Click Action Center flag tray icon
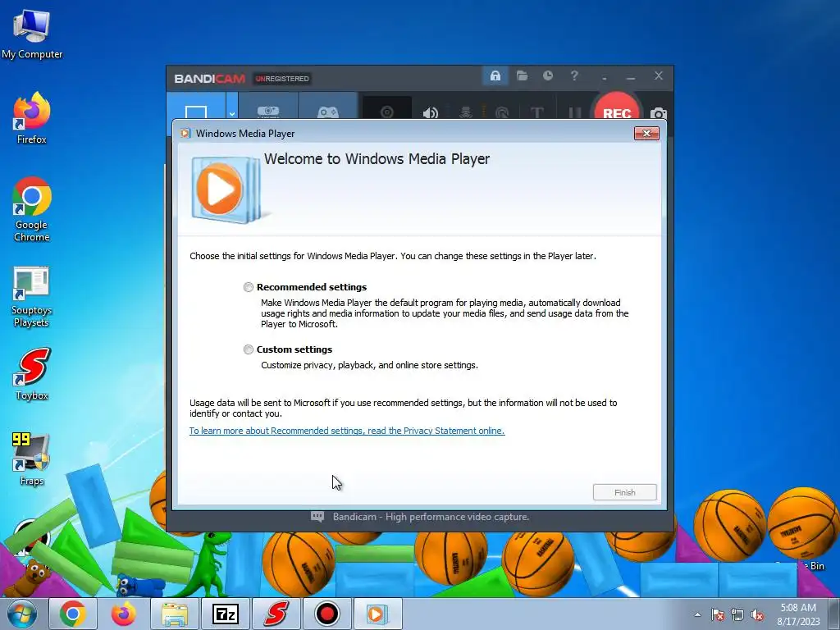 tap(718, 614)
